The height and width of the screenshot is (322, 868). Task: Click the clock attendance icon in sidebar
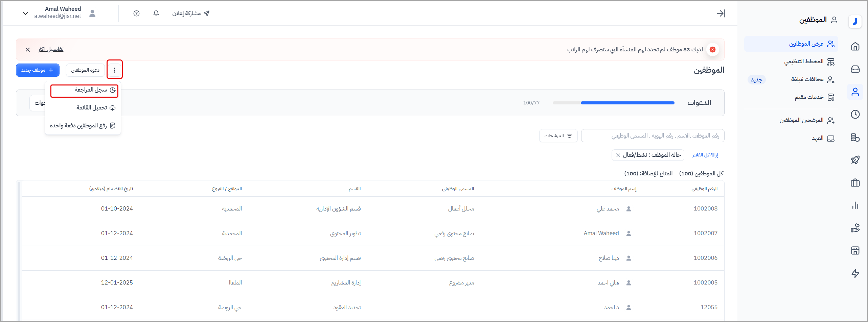click(x=855, y=115)
